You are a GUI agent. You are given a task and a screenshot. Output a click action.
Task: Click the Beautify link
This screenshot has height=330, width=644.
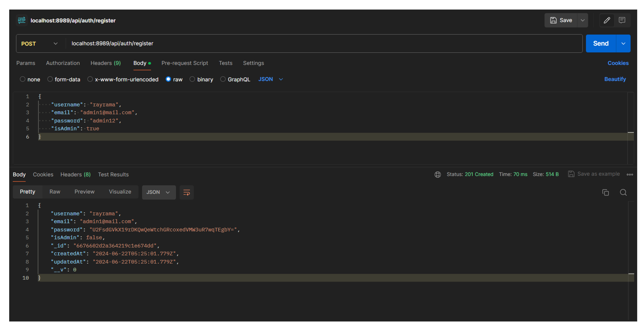pos(615,79)
